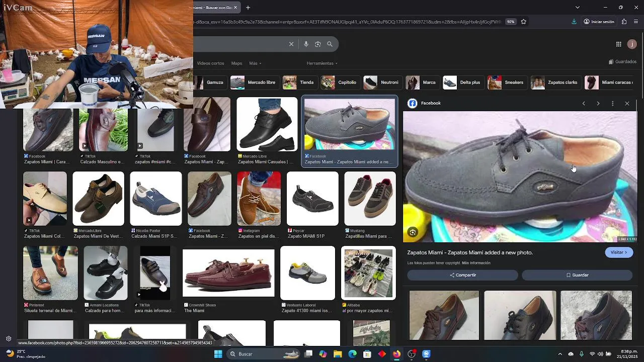644x362 pixels.
Task: Open Peycar Zapato MIAMI S1P thumbnail
Action: [312, 199]
